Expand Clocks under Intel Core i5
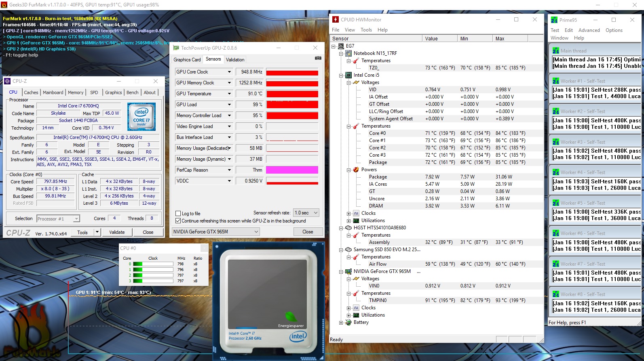 (x=348, y=214)
